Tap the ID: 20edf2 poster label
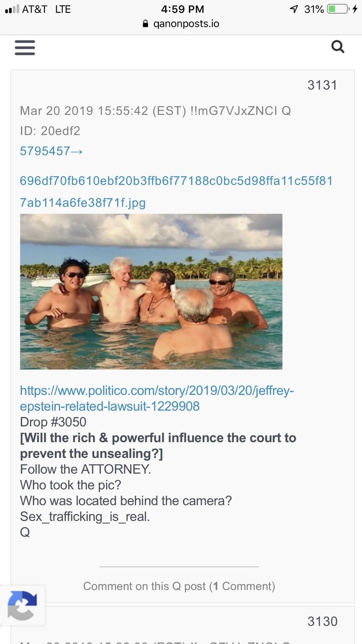Viewport: 362px width, 644px height. coord(50,131)
